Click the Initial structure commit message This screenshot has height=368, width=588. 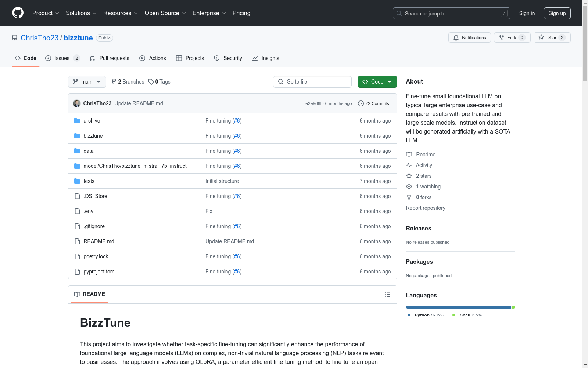(222, 181)
